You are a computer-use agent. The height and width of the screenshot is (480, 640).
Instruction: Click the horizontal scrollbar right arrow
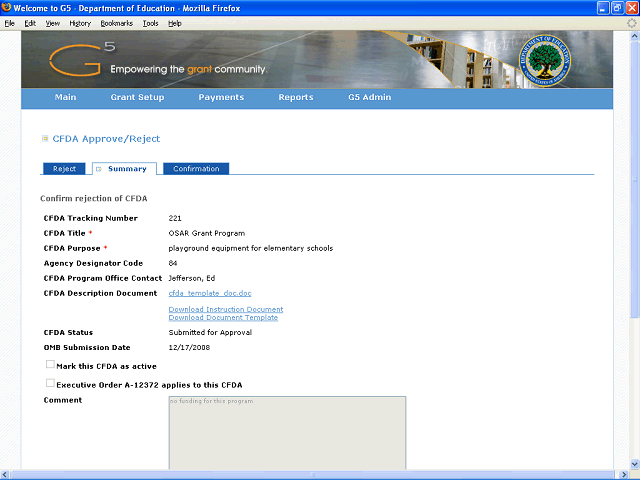[x=624, y=475]
